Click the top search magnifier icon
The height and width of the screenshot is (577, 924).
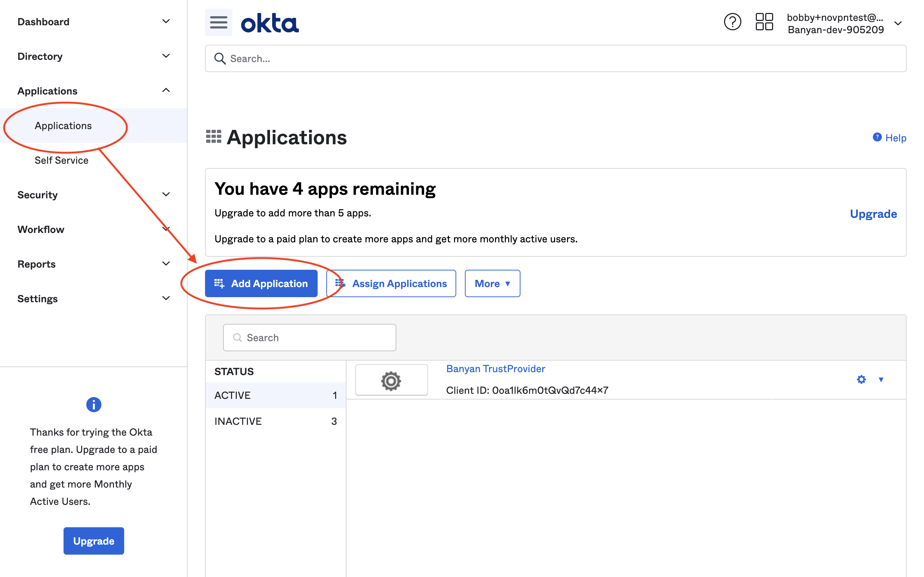pyautogui.click(x=219, y=58)
